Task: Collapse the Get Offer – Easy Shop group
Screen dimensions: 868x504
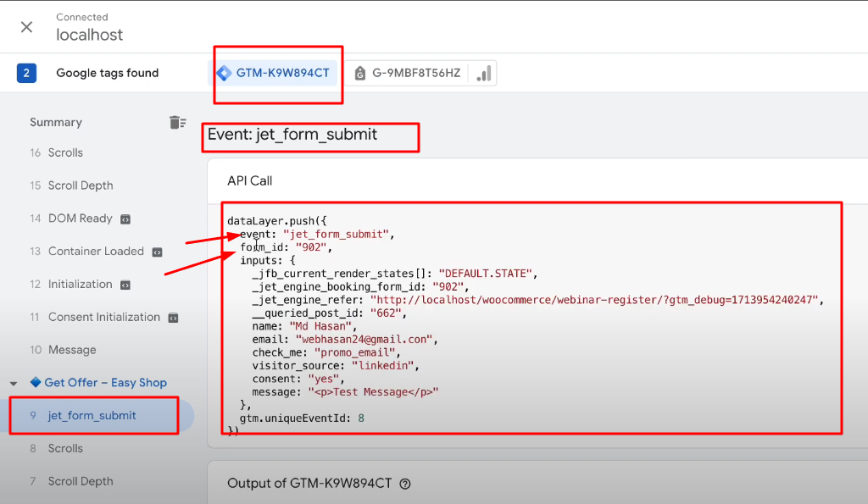Action: (14, 383)
